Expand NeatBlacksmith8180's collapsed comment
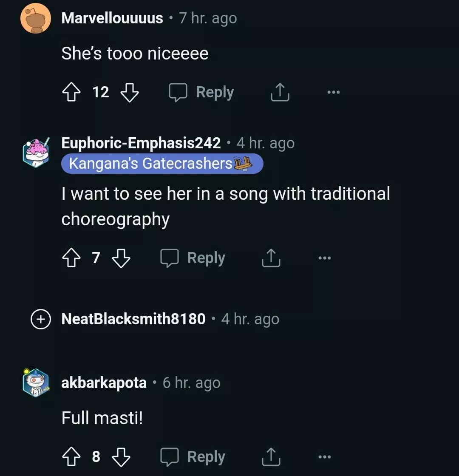This screenshot has height=476, width=459. pos(40,319)
